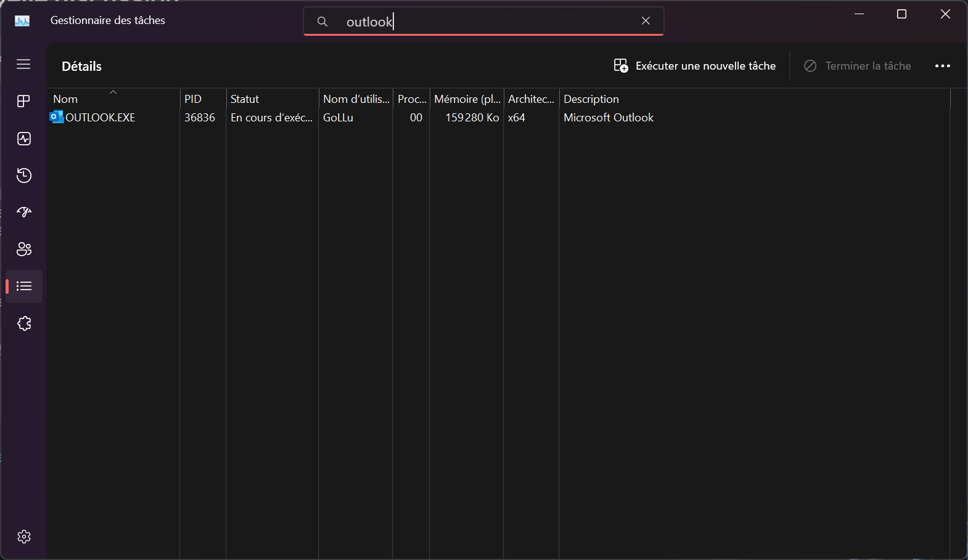968x560 pixels.
Task: Click memory value 159 280 Ko
Action: click(472, 118)
